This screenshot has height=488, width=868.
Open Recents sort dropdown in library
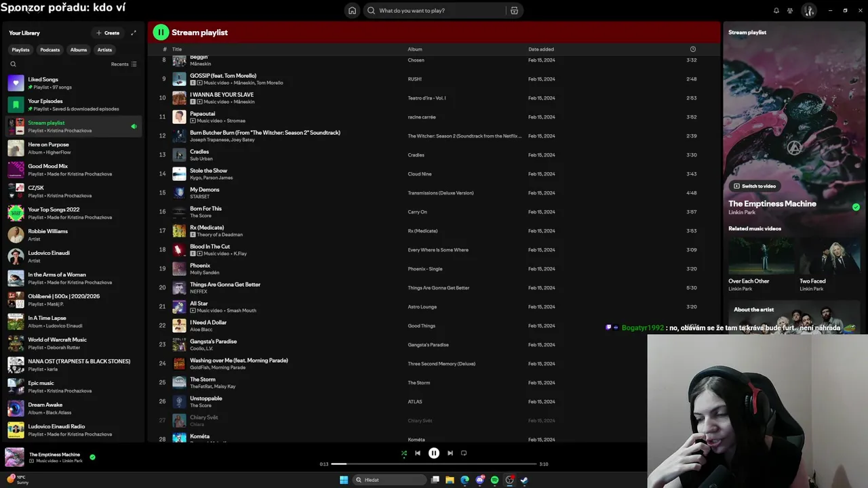[x=123, y=64]
